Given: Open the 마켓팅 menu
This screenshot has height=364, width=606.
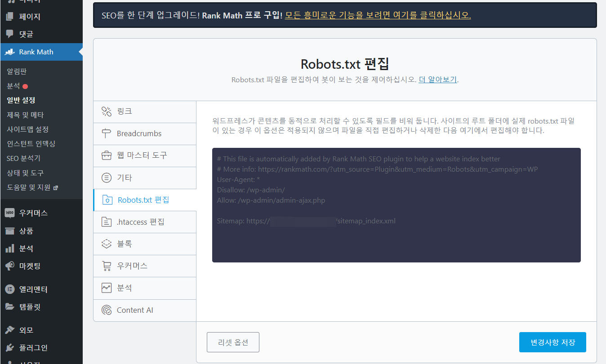Looking at the screenshot, I should coord(41,266).
